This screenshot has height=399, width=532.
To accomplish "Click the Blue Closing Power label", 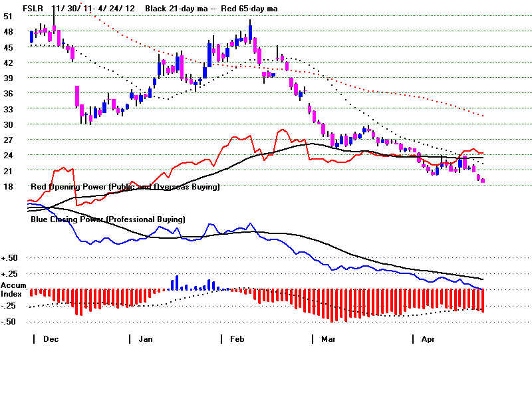I will click(x=108, y=219).
